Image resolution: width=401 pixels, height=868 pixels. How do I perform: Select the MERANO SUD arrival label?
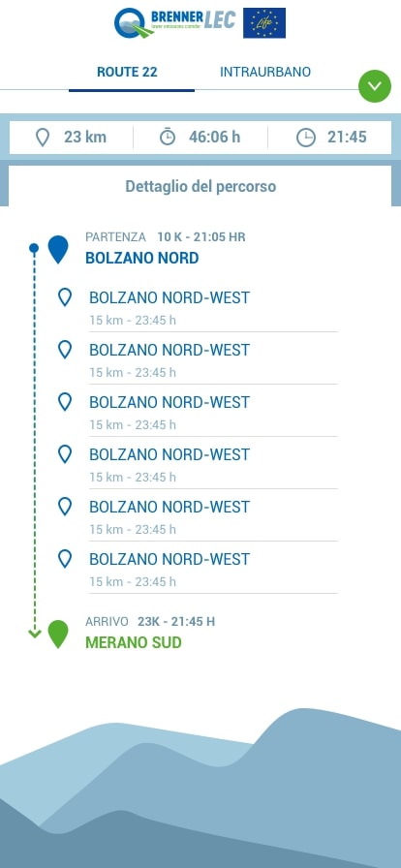(134, 642)
